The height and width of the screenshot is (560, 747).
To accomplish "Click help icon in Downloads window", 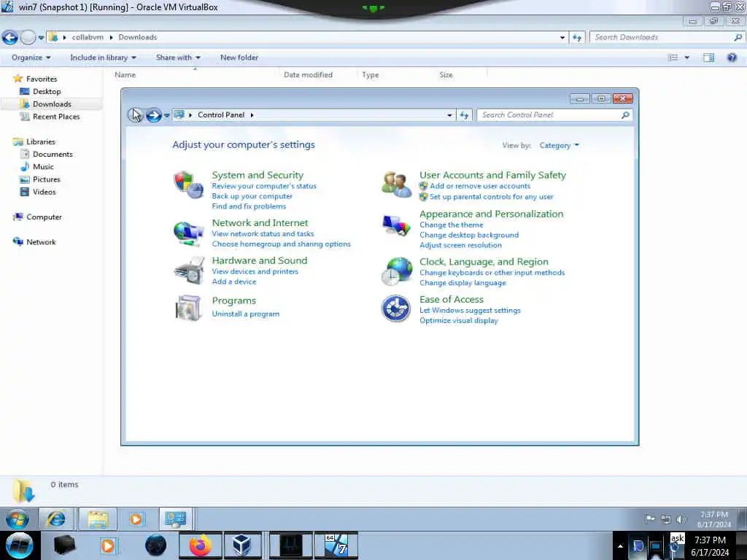I will click(x=732, y=58).
